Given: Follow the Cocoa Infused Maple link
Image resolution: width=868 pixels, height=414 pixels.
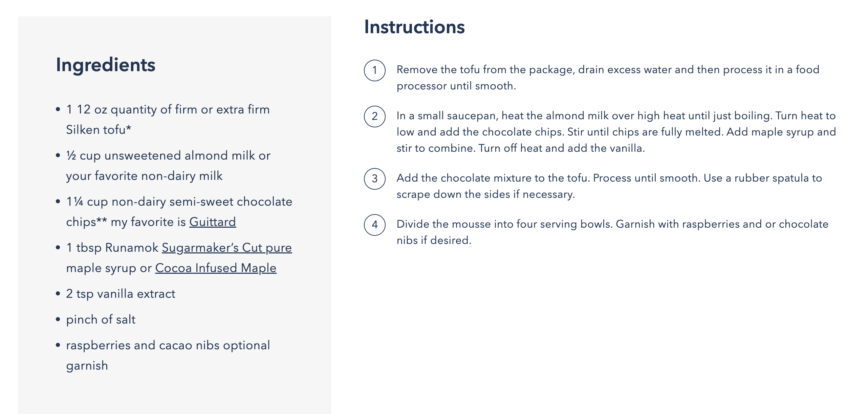Looking at the screenshot, I should pos(216,268).
